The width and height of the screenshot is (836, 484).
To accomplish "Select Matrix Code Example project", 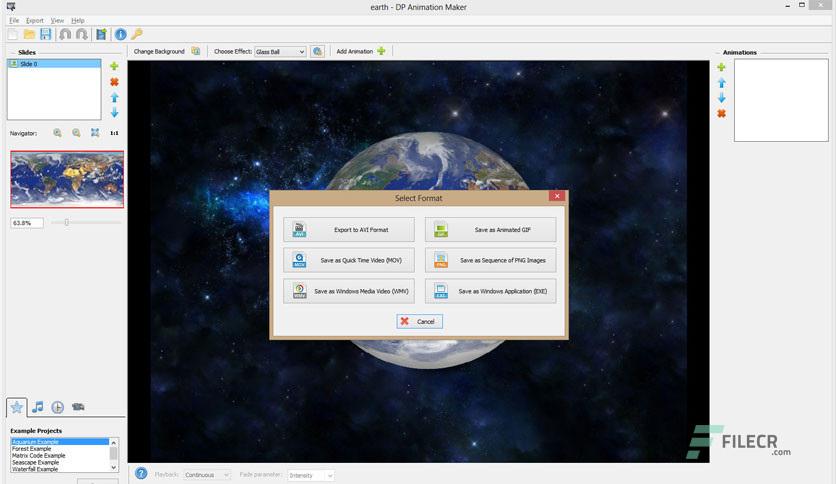I will coord(59,456).
